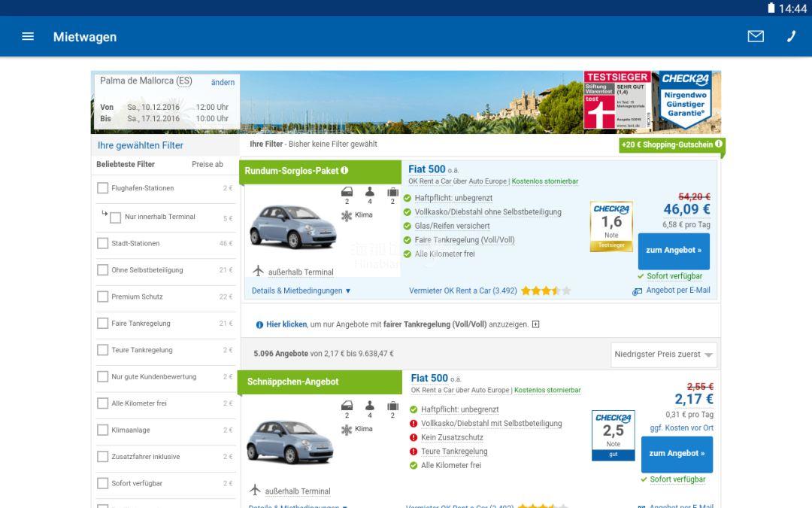Click 'Sofort verfügbar' under 46,09 € offer
812x508 pixels.
(x=674, y=276)
